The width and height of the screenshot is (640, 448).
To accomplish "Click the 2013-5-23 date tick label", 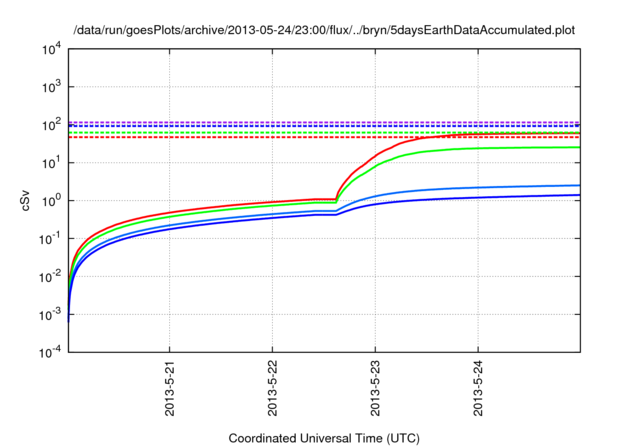I will point(375,388).
